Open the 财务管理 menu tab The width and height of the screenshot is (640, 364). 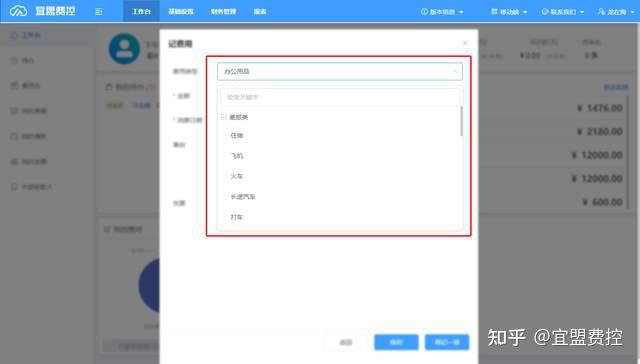point(223,11)
